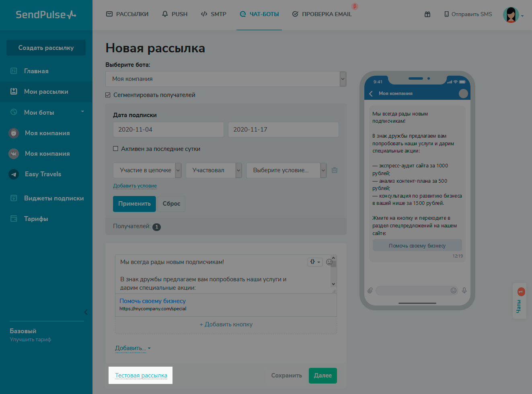This screenshot has height=394, width=532.
Task: Click the subscription end date field 2020-11-17
Action: tap(283, 130)
